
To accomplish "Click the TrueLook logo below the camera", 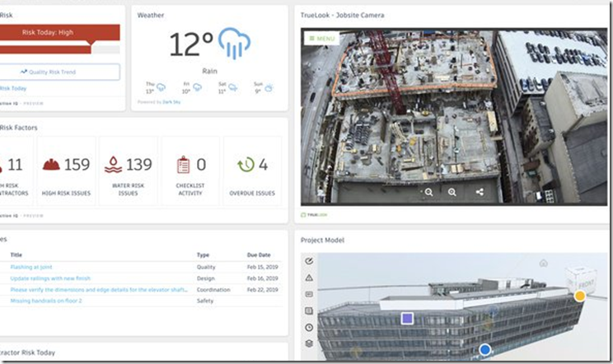I will 314,215.
